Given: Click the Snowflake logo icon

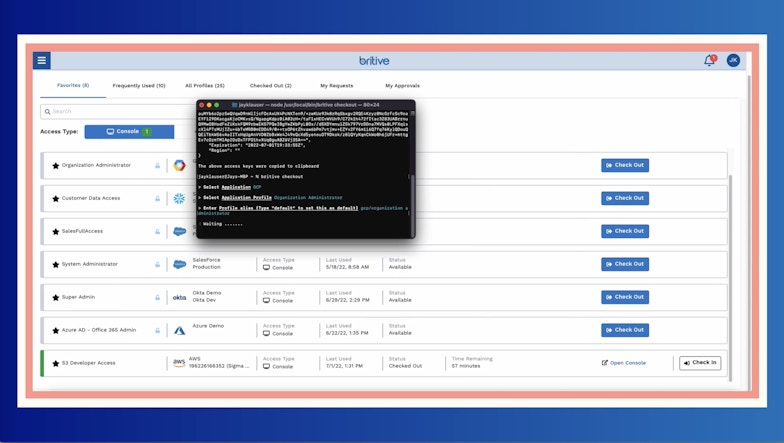Looking at the screenshot, I should pyautogui.click(x=179, y=198).
